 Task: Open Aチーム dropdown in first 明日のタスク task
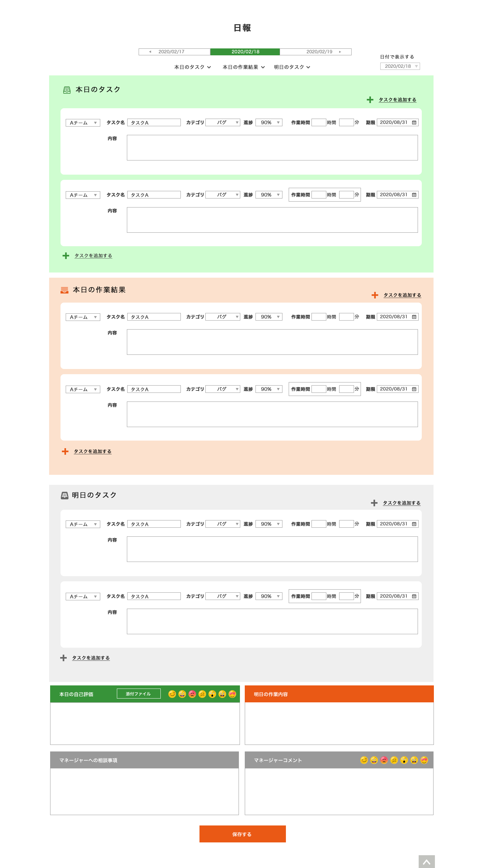click(x=83, y=524)
